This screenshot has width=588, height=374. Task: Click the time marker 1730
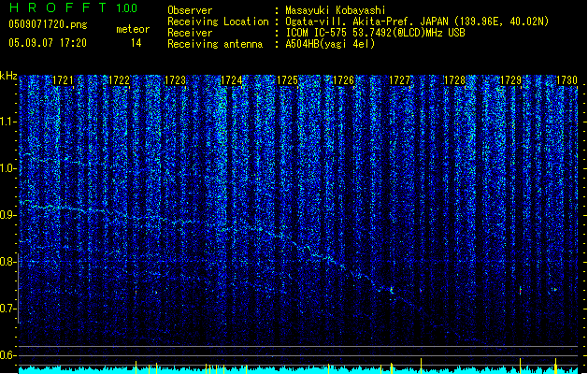pos(566,80)
